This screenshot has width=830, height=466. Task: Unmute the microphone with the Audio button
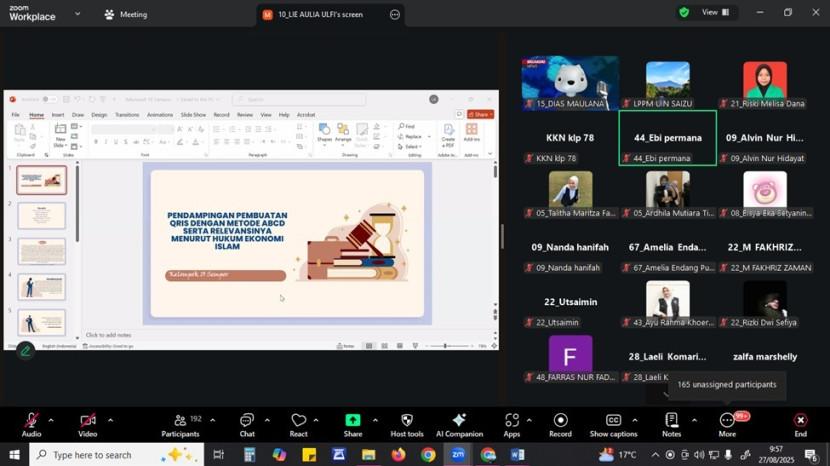[x=31, y=424]
